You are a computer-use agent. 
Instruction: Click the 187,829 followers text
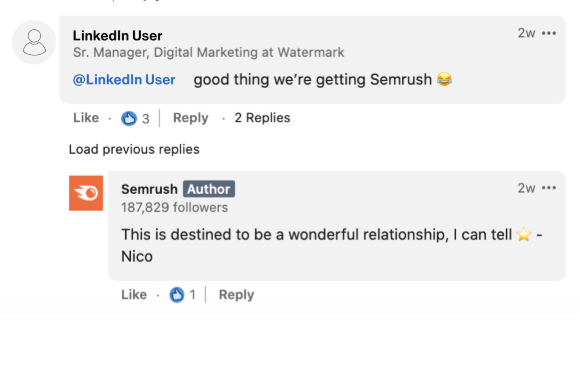tap(175, 208)
